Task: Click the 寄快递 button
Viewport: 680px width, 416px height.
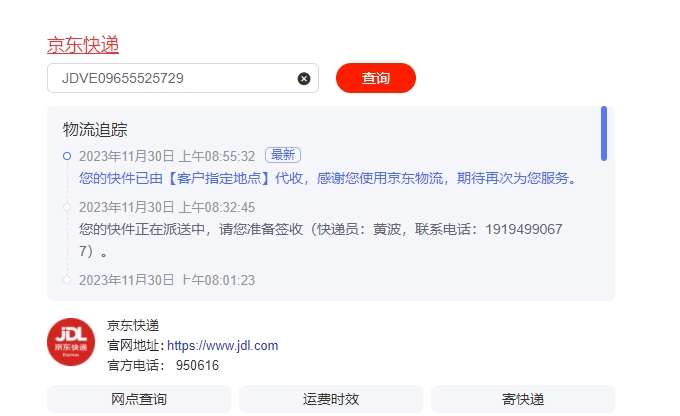Action: 523,399
